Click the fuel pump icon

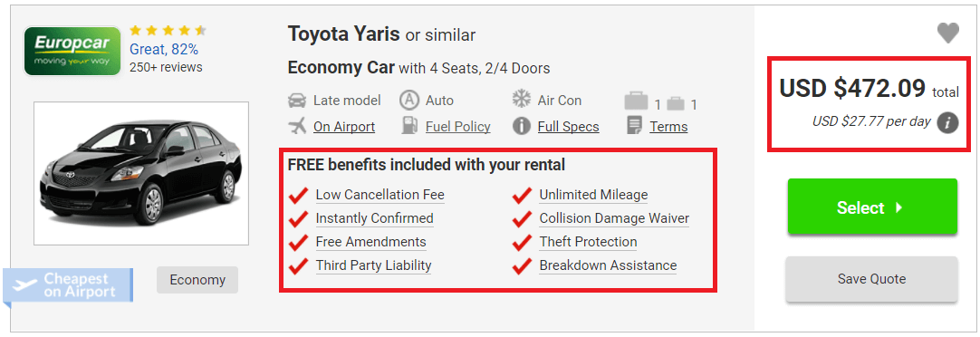[408, 126]
